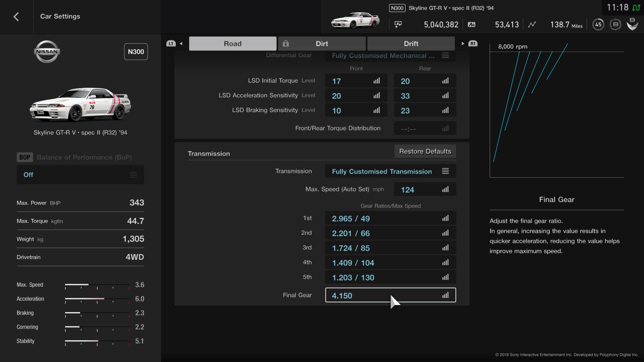Select the Dirt settings tab
The height and width of the screenshot is (362, 644).
pyautogui.click(x=322, y=44)
